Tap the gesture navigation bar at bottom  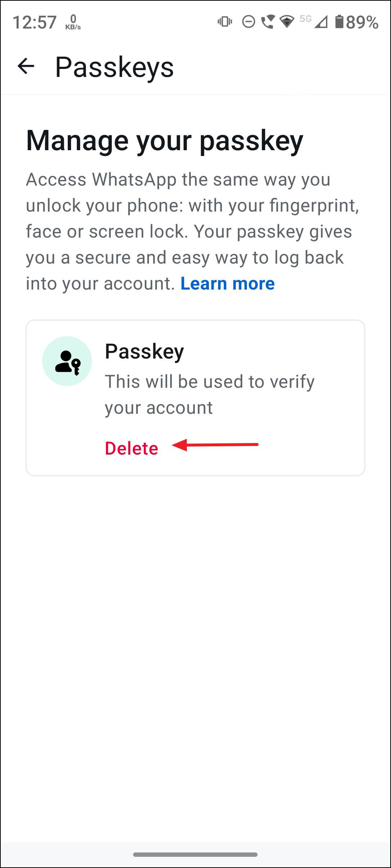(x=195, y=855)
